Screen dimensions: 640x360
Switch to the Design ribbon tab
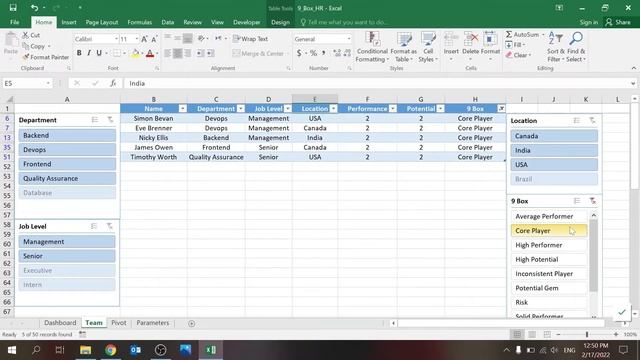[x=280, y=22]
